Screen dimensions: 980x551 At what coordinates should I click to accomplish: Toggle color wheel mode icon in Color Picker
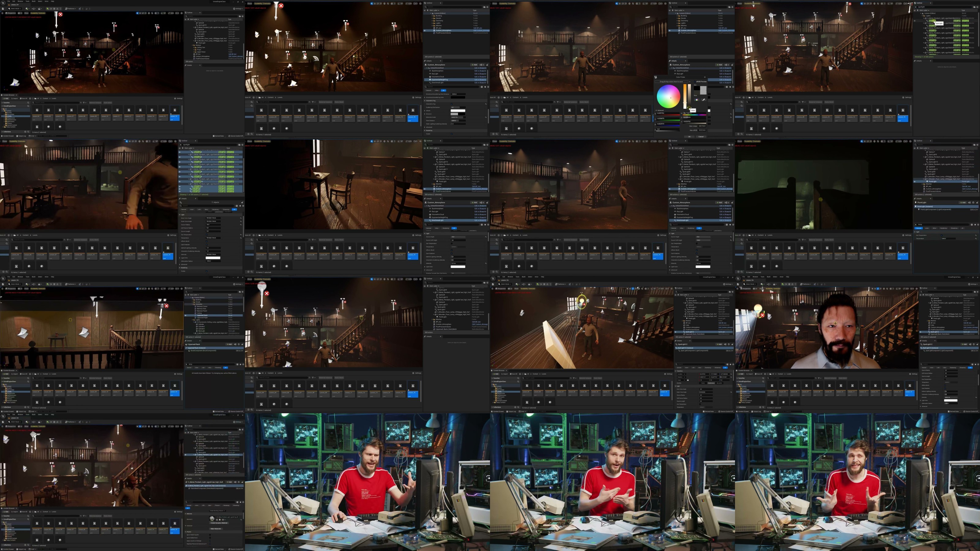click(x=697, y=100)
